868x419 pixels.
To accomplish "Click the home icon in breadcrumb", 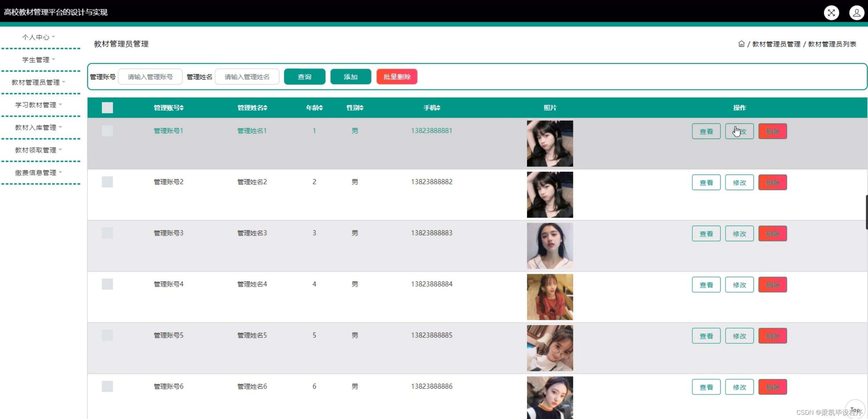I will pos(741,44).
